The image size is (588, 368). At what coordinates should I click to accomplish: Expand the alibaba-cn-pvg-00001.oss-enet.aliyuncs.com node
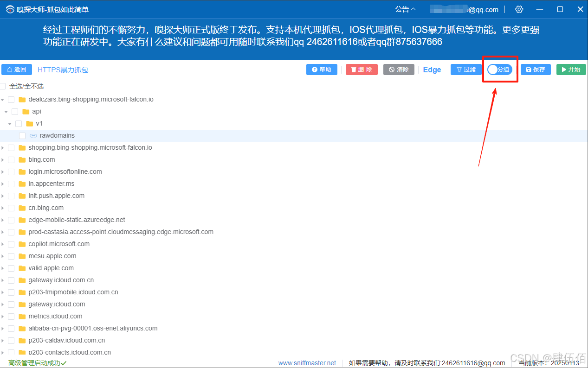coord(3,328)
